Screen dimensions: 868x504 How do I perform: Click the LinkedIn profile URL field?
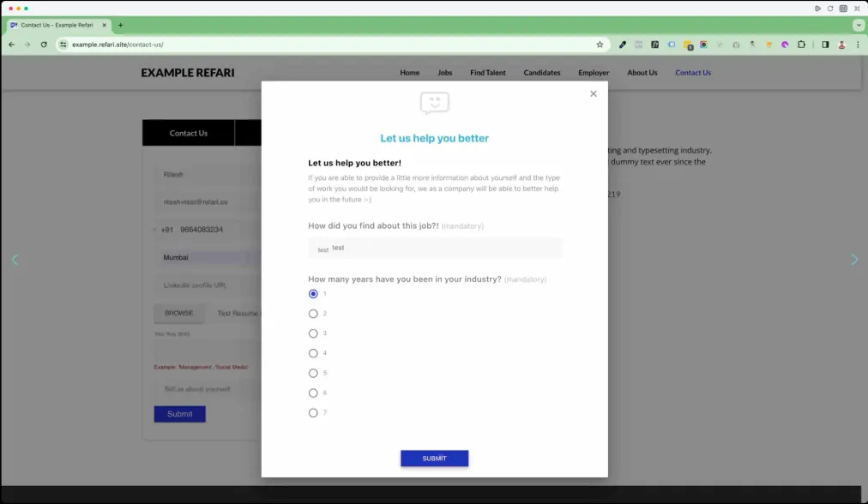(208, 285)
